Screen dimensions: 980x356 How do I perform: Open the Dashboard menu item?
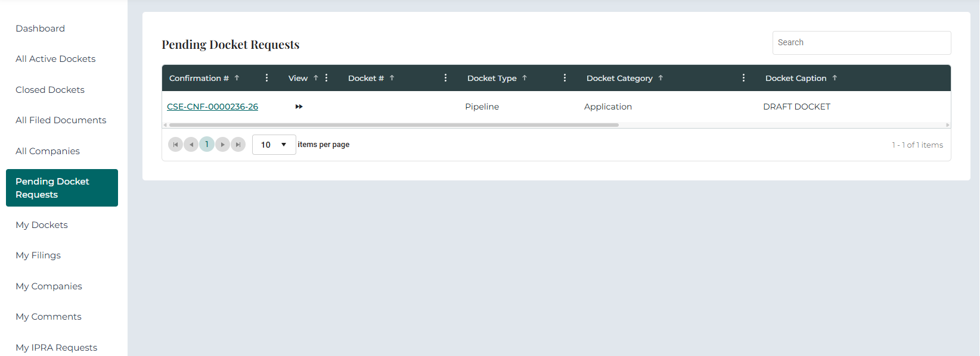click(x=41, y=29)
